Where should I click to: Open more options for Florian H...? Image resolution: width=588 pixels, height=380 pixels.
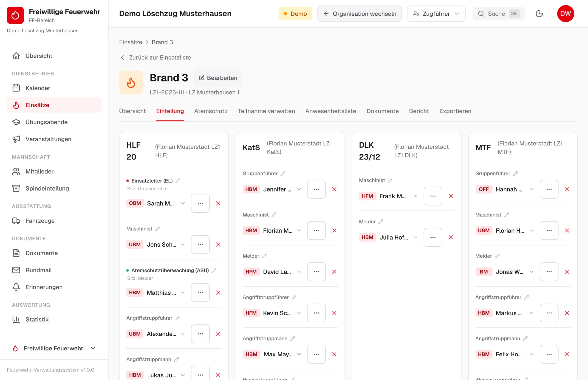[x=549, y=231]
